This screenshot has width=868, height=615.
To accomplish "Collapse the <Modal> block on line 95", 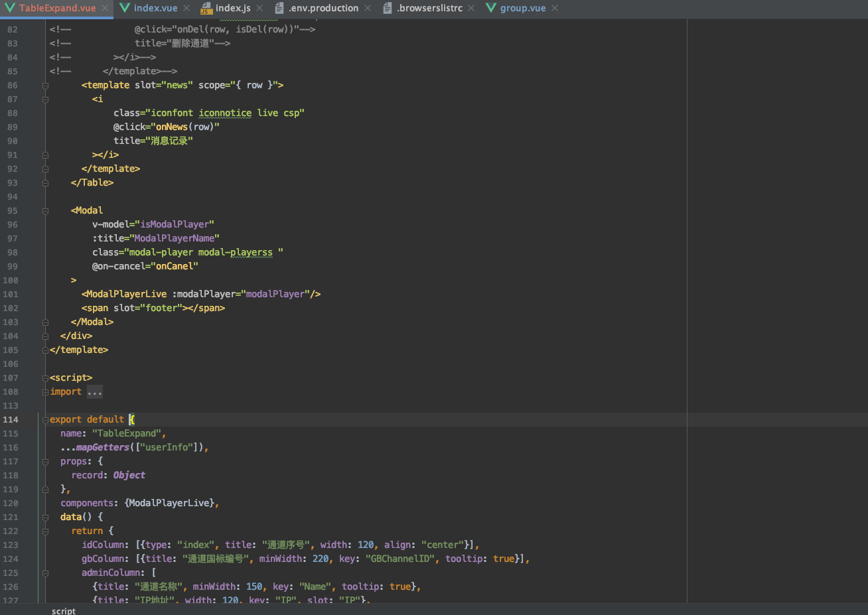I will 45,211.
